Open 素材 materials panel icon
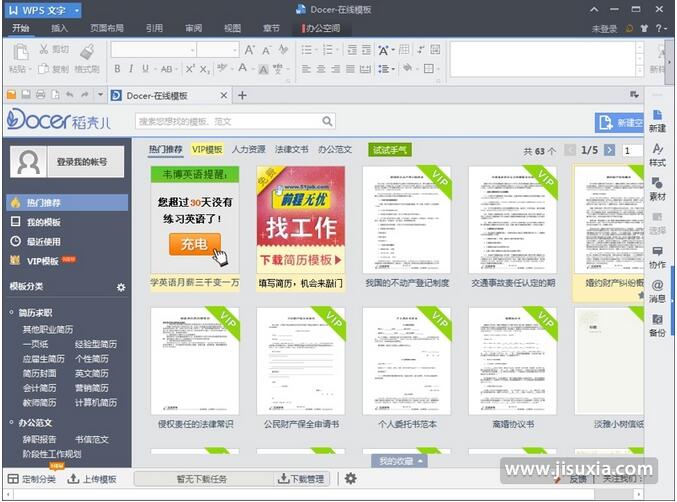The image size is (677, 502). pos(657,183)
